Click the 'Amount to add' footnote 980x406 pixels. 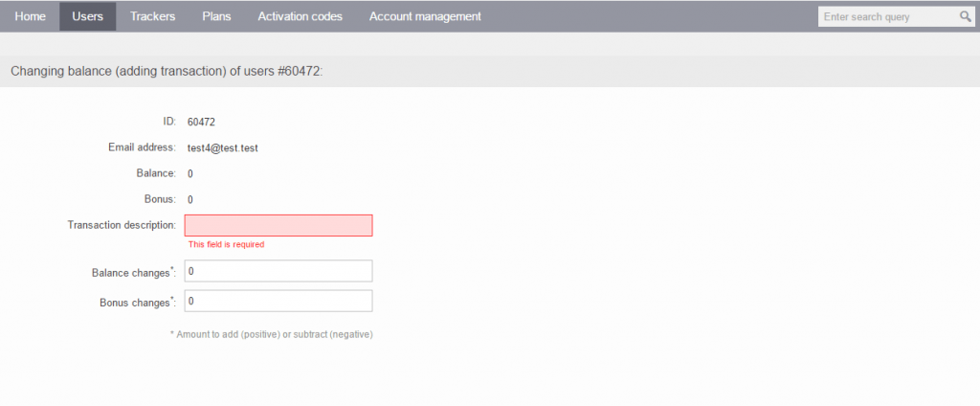(x=271, y=335)
